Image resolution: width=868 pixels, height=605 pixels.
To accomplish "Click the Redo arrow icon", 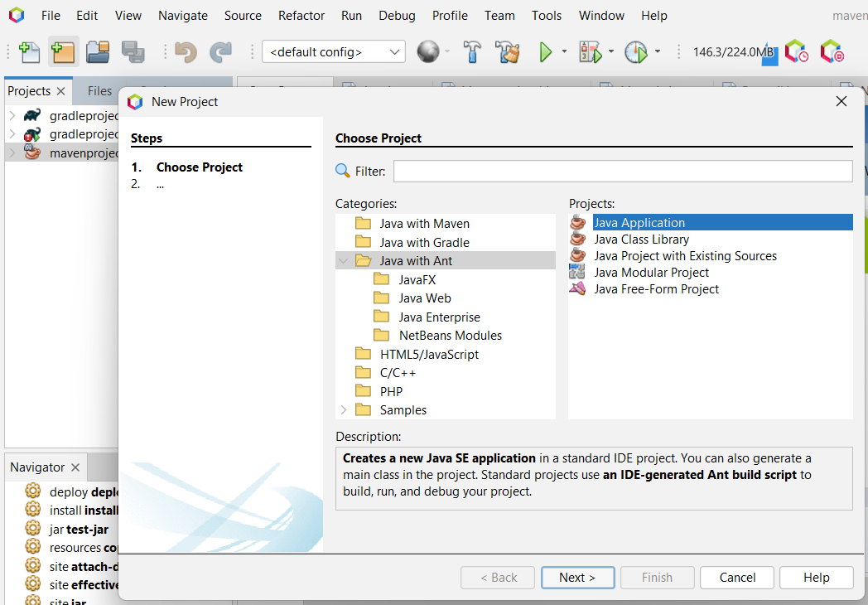I will (x=220, y=52).
